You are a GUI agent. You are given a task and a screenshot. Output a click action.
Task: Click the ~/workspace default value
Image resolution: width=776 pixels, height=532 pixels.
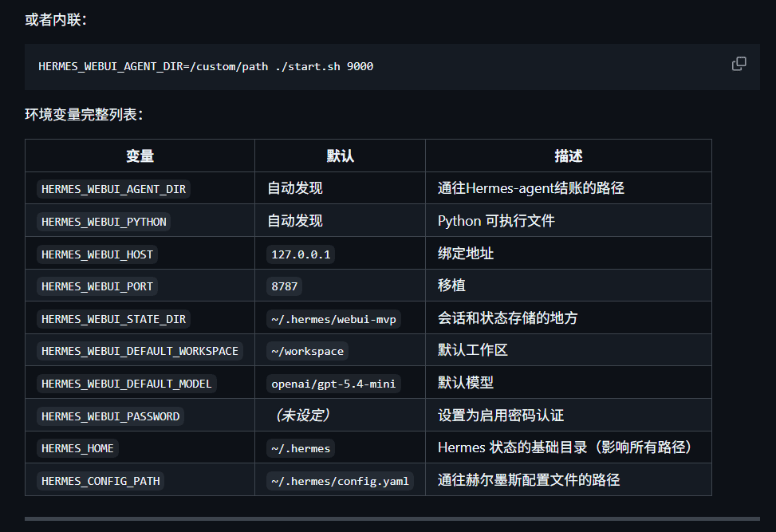click(x=307, y=352)
